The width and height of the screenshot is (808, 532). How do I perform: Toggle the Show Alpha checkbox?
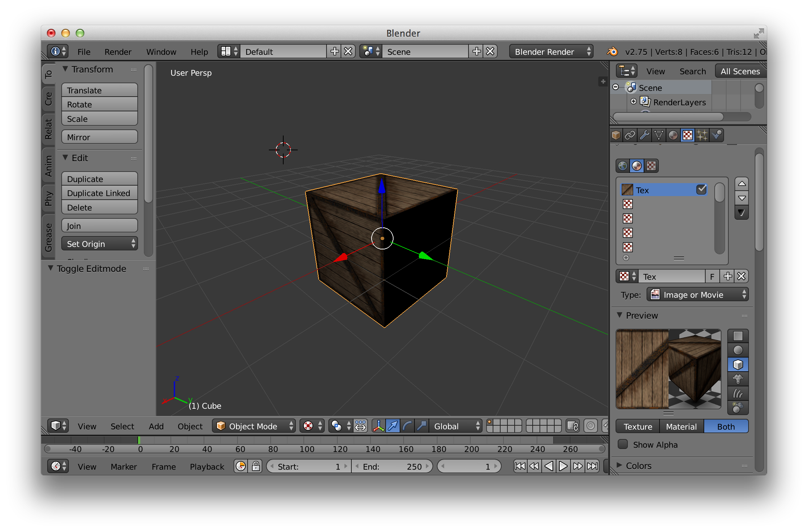coord(623,444)
